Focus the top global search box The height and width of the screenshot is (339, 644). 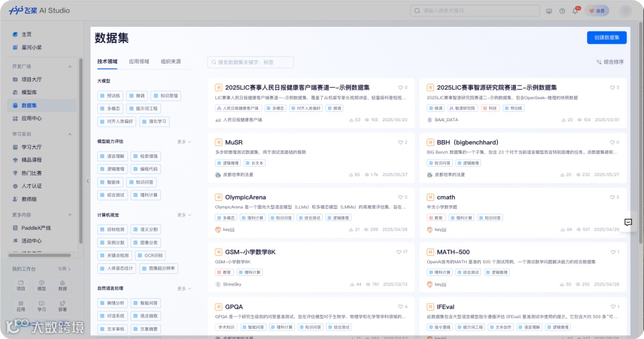(x=475, y=11)
